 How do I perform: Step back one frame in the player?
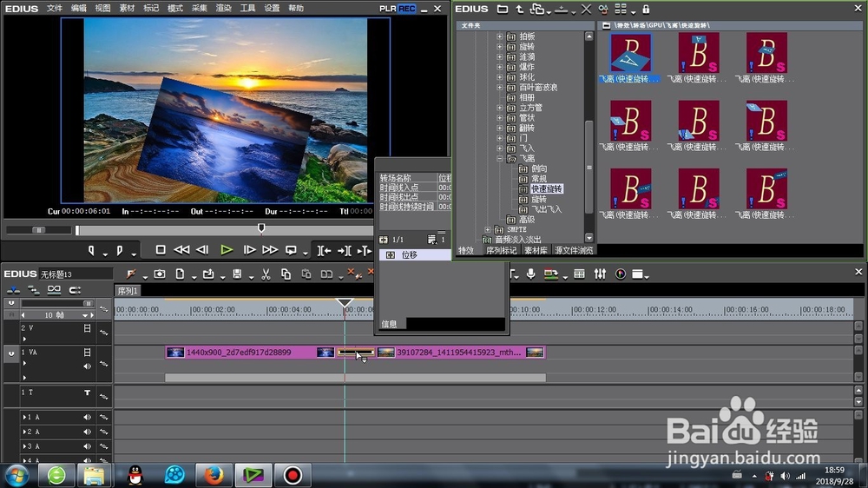[x=202, y=250]
